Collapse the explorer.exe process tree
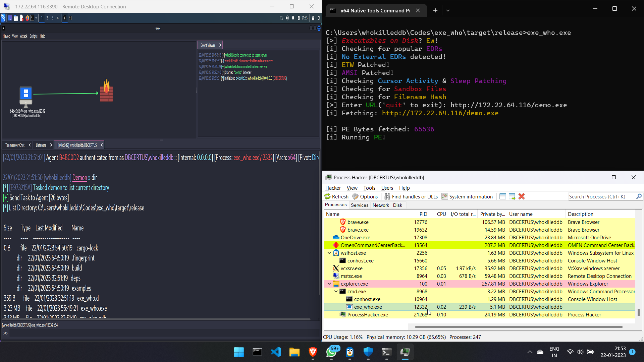This screenshot has width=644, height=362. 329,284
